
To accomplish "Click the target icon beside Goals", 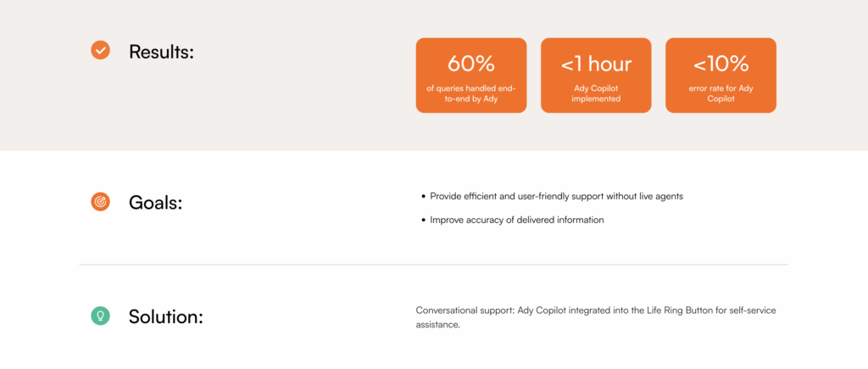I will point(100,202).
